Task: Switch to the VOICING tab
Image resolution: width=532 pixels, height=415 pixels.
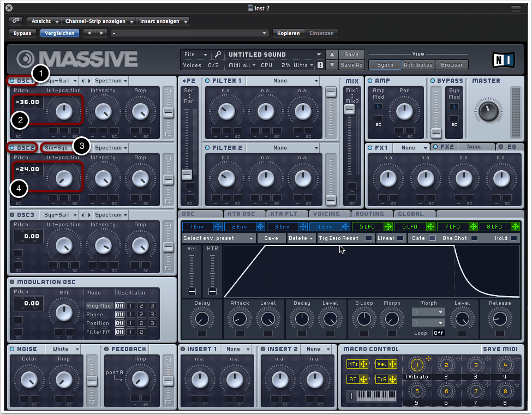Action: pos(327,214)
